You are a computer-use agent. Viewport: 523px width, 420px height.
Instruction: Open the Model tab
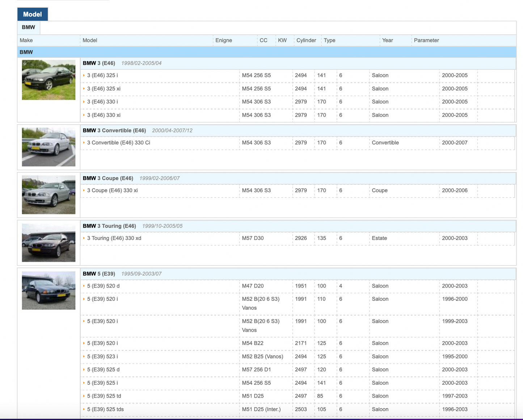tap(32, 14)
